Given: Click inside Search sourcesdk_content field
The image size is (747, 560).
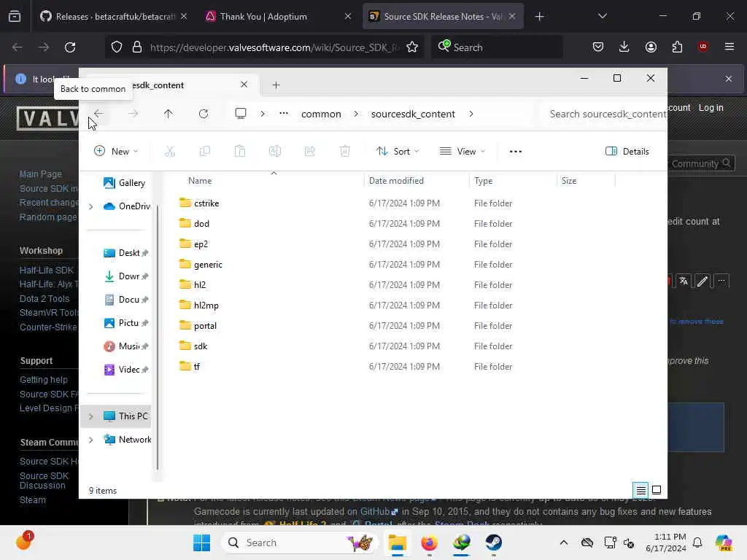Looking at the screenshot, I should click(604, 114).
